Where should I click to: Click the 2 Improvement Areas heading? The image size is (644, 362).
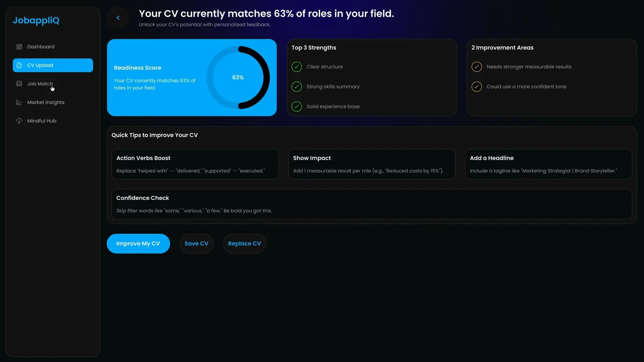coord(502,47)
